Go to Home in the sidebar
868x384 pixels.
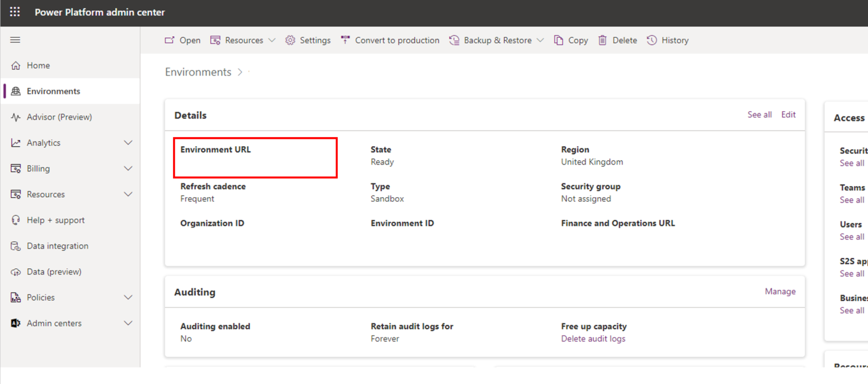point(70,66)
